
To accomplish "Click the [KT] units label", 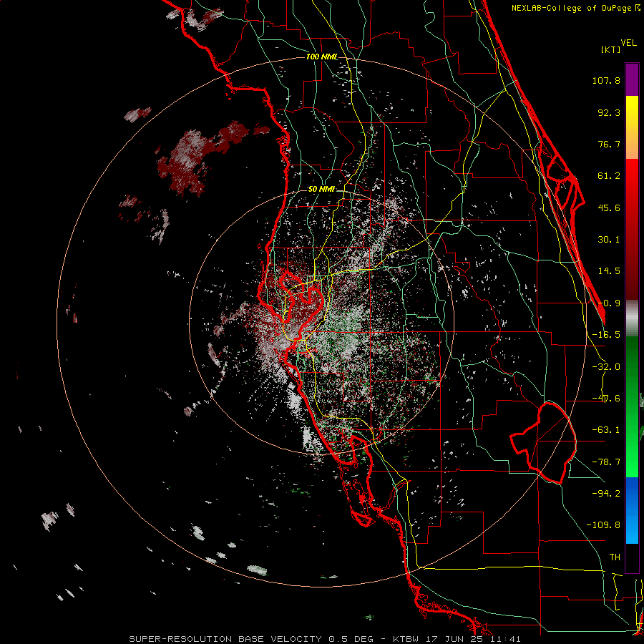I will (611, 49).
